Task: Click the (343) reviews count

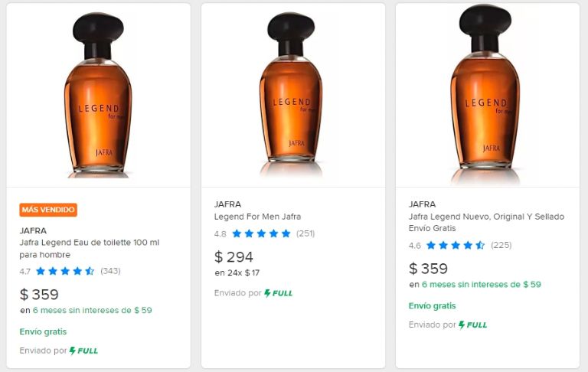Action: pos(110,271)
